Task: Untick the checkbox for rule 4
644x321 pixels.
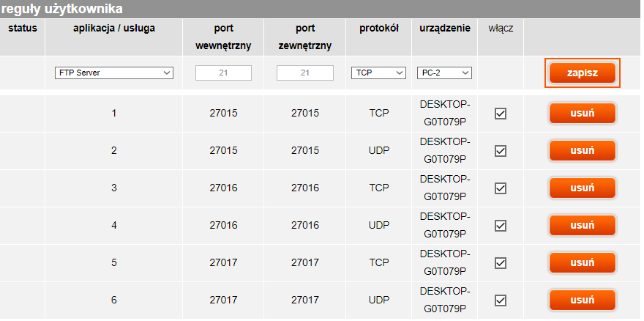Action: [x=501, y=225]
